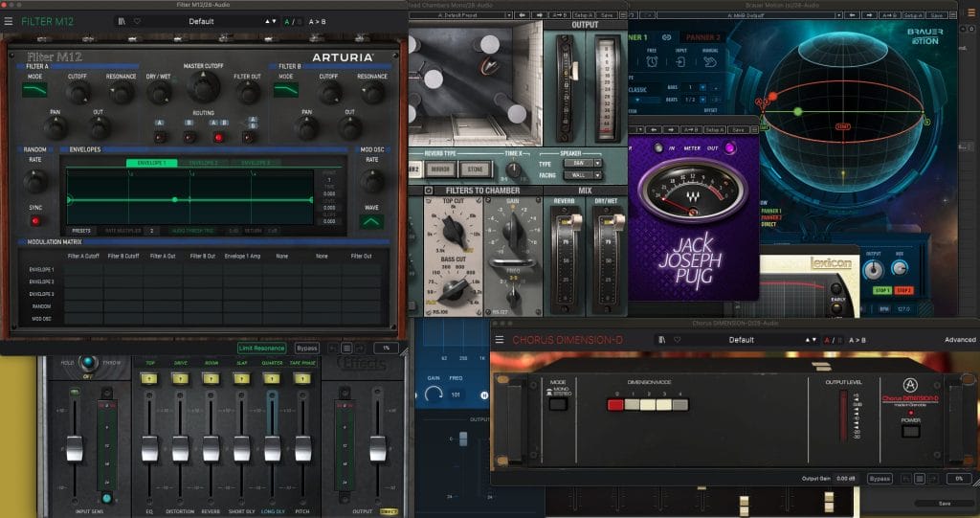Click previous preset arrow in Abbey Road Chambers
The width and height of the screenshot is (980, 518).
point(523,15)
